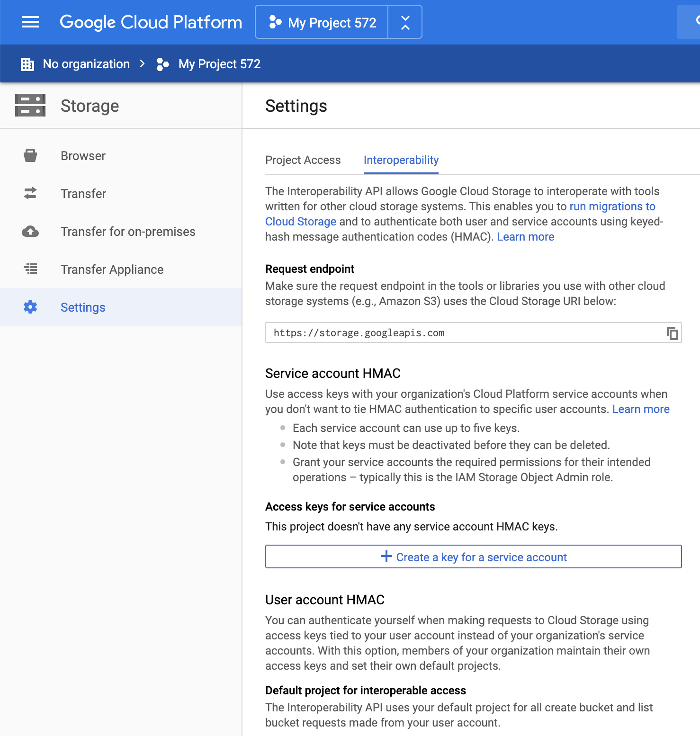
Task: Select No organization in breadcrumb
Action: pyautogui.click(x=86, y=64)
